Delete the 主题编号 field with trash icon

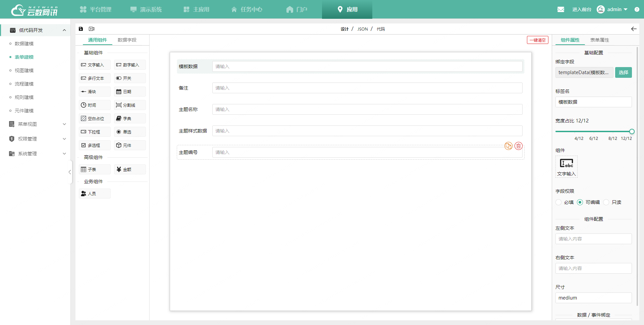519,146
